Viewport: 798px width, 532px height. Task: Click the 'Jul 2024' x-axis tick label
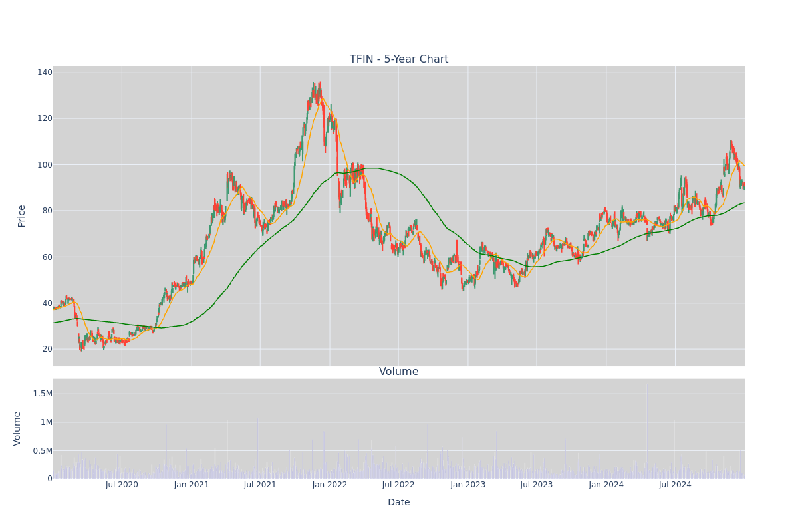point(675,485)
